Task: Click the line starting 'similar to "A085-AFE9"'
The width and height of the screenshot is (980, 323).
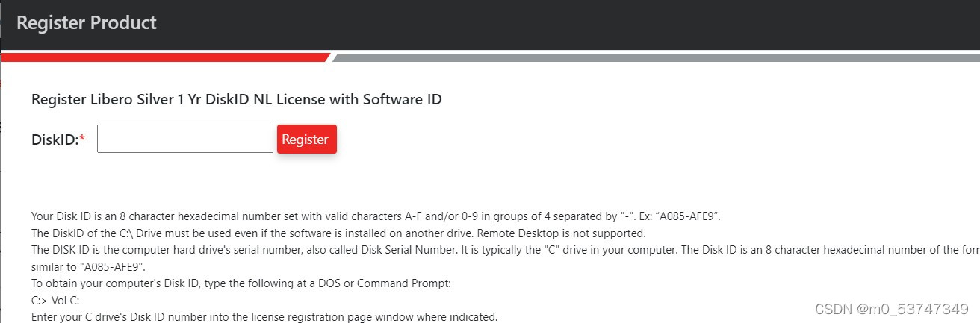Action: click(88, 267)
